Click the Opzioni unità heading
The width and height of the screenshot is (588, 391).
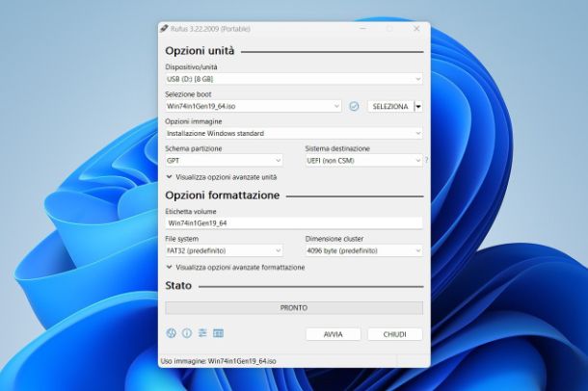[x=200, y=51]
